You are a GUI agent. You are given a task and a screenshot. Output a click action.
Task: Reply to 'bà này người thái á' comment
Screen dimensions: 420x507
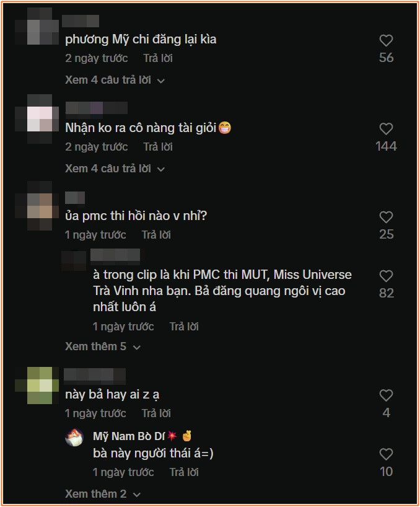(x=184, y=472)
